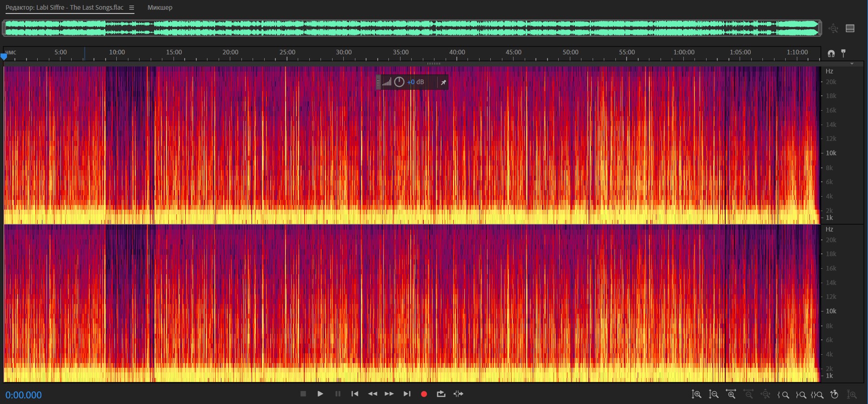Toggle snapping magnet icon
Image resolution: width=868 pixels, height=404 pixels.
[831, 53]
